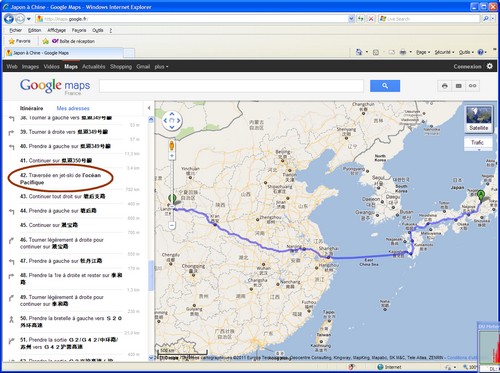Open the Outils dropdown in the command bar

click(466, 52)
